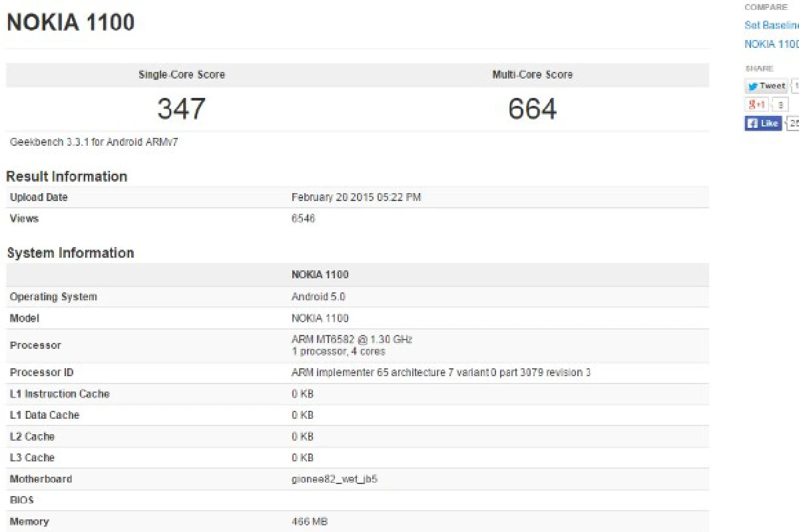799x532 pixels.
Task: Click the Facebook Like button
Action: click(763, 123)
